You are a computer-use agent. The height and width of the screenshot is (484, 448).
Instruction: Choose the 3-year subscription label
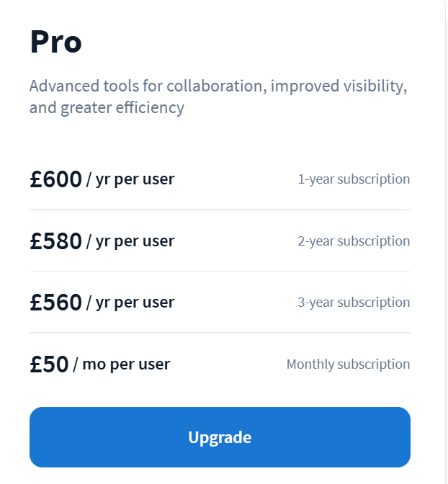[x=354, y=302]
